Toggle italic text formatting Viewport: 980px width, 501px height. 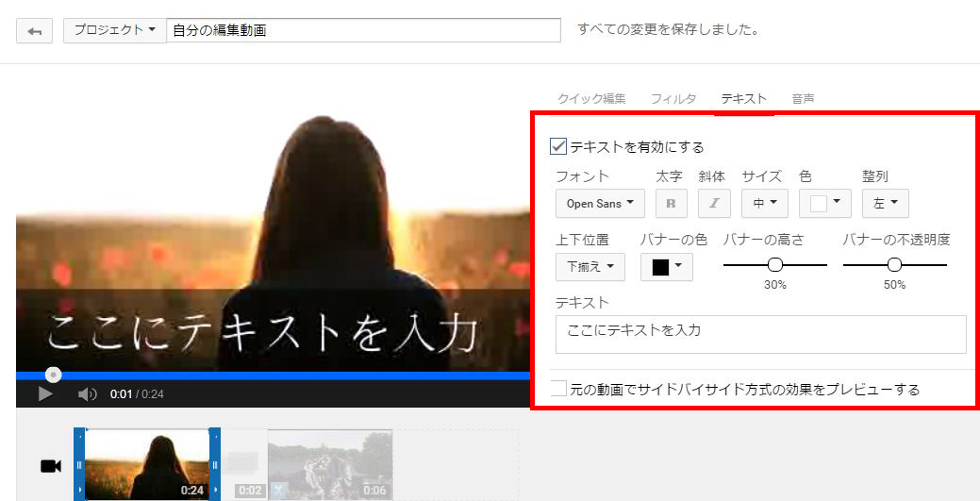tap(713, 203)
